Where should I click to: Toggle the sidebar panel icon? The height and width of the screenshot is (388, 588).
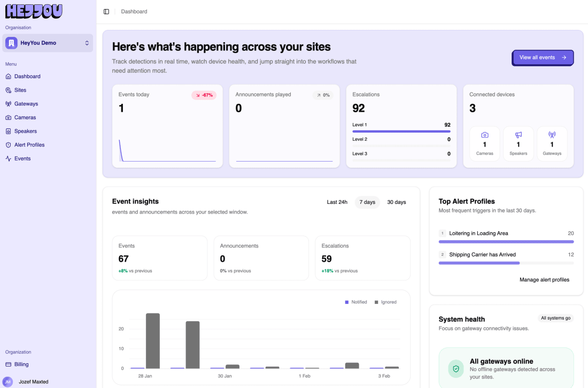pos(106,12)
